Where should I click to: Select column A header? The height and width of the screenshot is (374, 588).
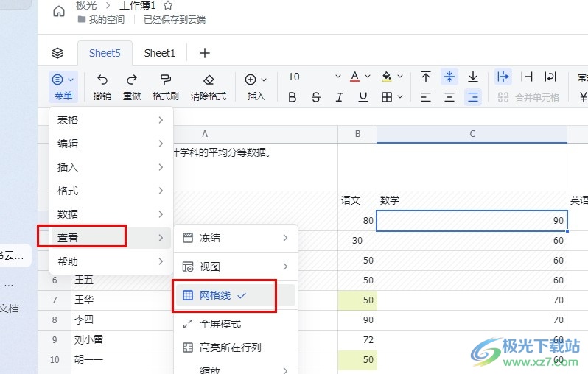pyautogui.click(x=204, y=134)
